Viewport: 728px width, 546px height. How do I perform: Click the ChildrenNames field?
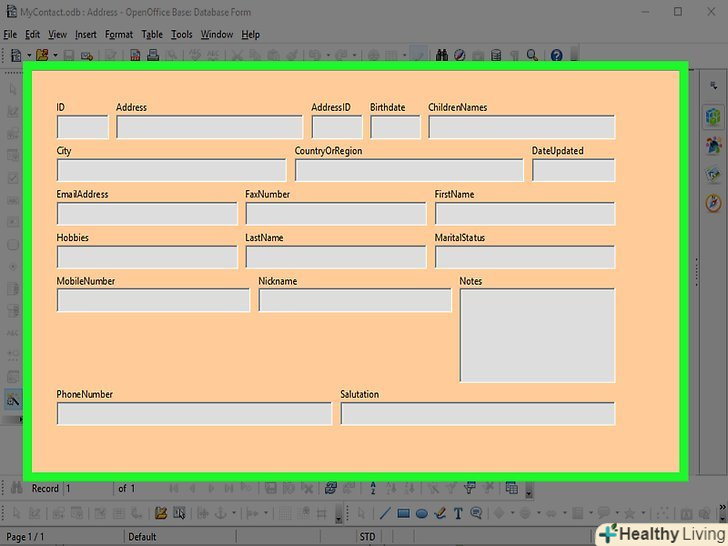pyautogui.click(x=522, y=127)
